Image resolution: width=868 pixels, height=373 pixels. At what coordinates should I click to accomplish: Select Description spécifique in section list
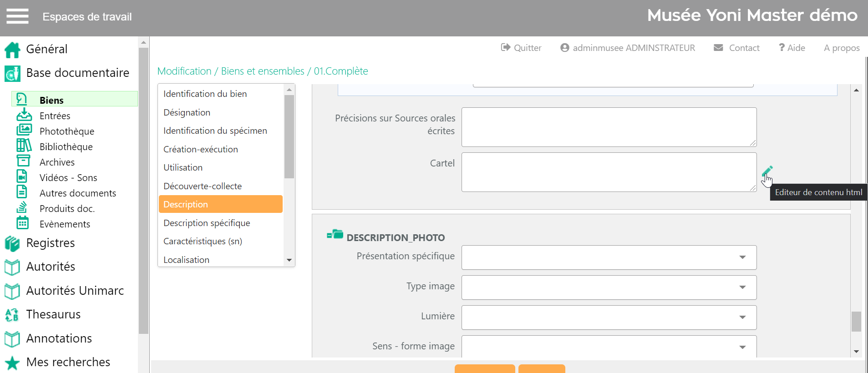[x=207, y=223]
